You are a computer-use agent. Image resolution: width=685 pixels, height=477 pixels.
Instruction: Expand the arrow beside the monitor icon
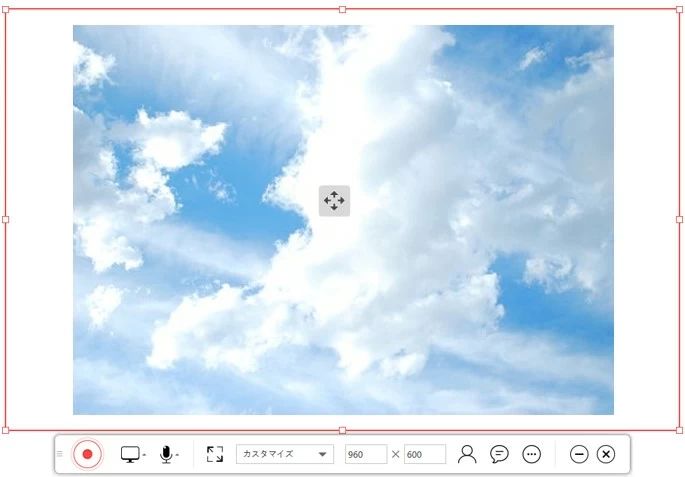pos(144,455)
